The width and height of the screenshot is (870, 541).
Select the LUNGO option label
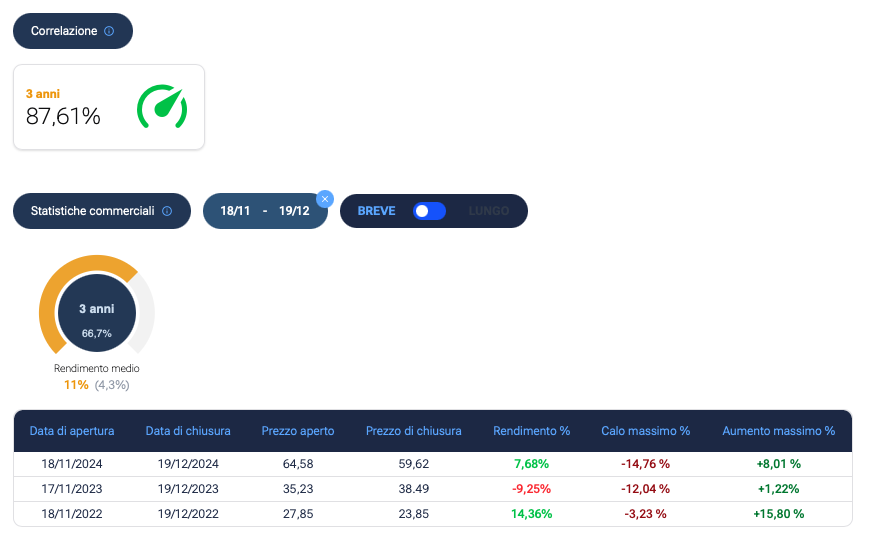[488, 211]
